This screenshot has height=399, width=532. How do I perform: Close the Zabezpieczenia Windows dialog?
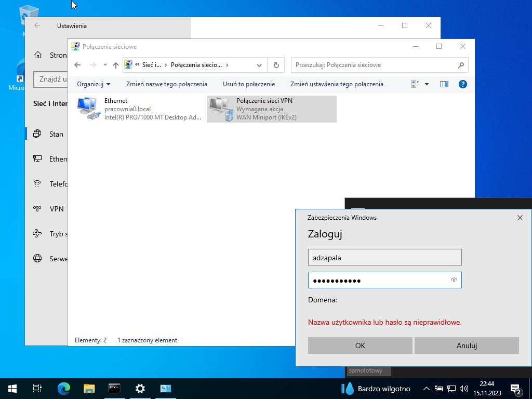tap(520, 218)
